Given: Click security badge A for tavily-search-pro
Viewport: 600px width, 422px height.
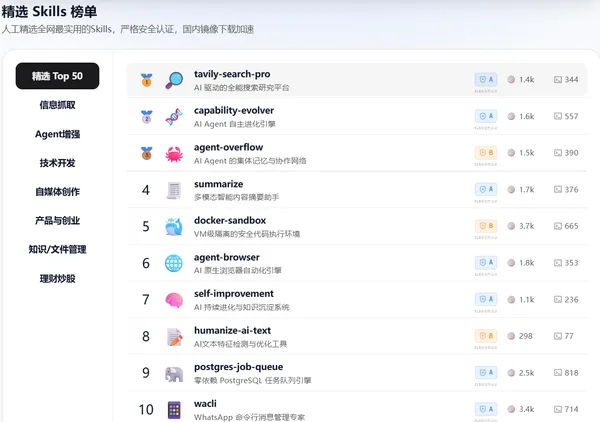Looking at the screenshot, I should [x=486, y=80].
